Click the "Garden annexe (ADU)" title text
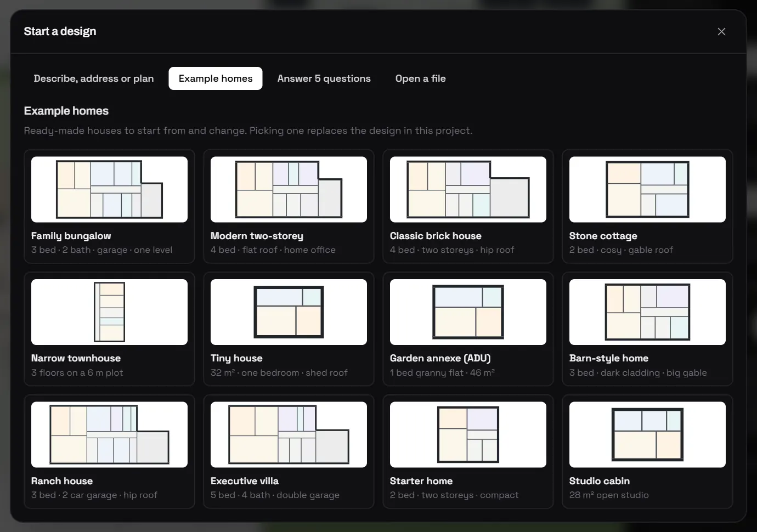757x532 pixels. (x=440, y=358)
